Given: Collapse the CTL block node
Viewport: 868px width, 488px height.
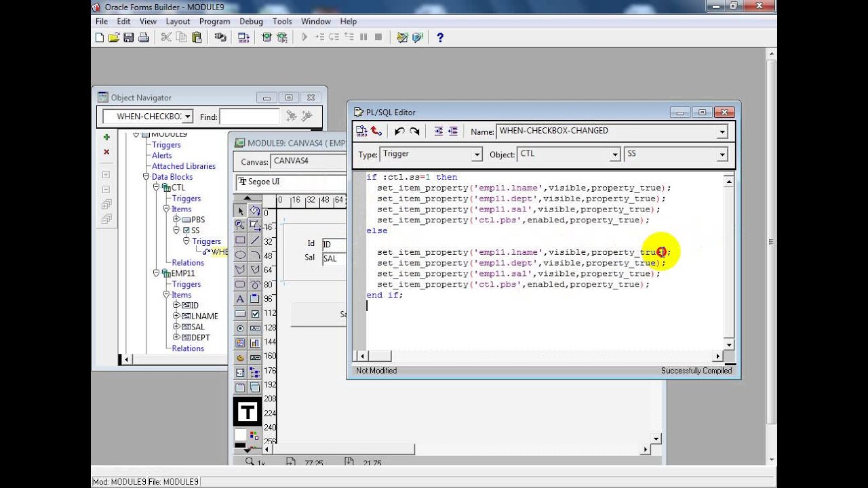Looking at the screenshot, I should point(157,188).
